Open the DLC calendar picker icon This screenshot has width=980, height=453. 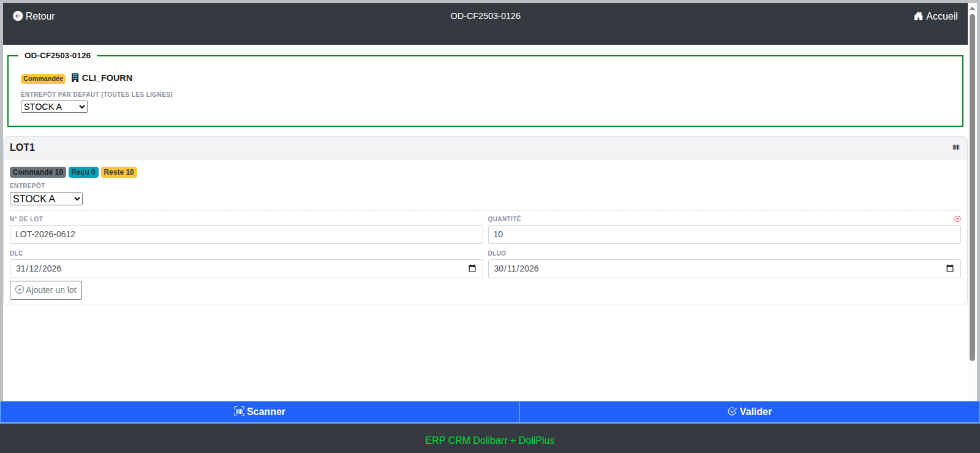(x=472, y=268)
